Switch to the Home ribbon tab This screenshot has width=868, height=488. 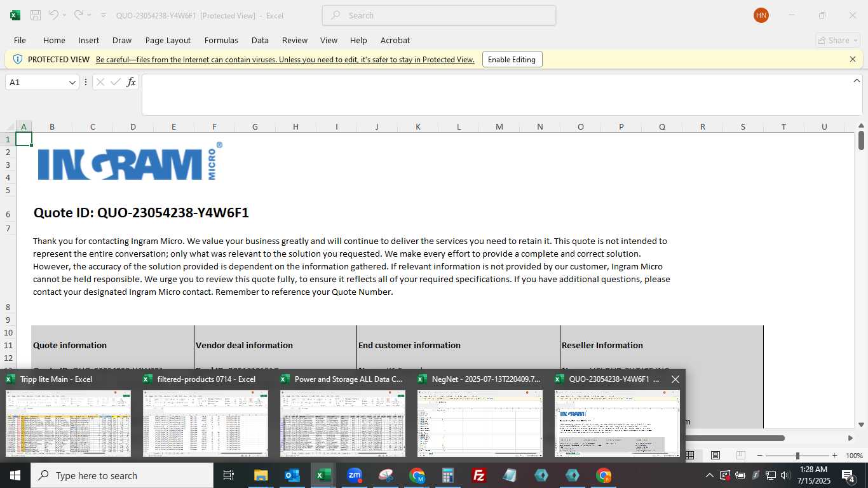(54, 40)
